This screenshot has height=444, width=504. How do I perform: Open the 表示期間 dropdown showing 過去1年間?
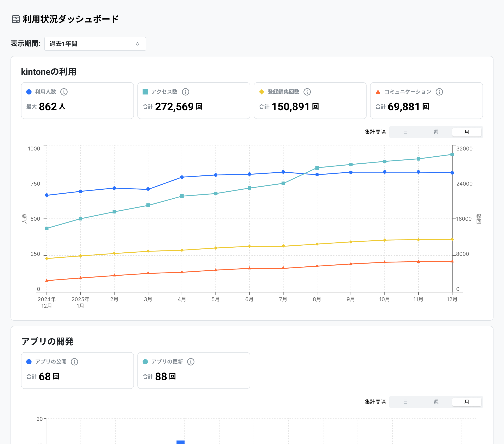pos(95,44)
